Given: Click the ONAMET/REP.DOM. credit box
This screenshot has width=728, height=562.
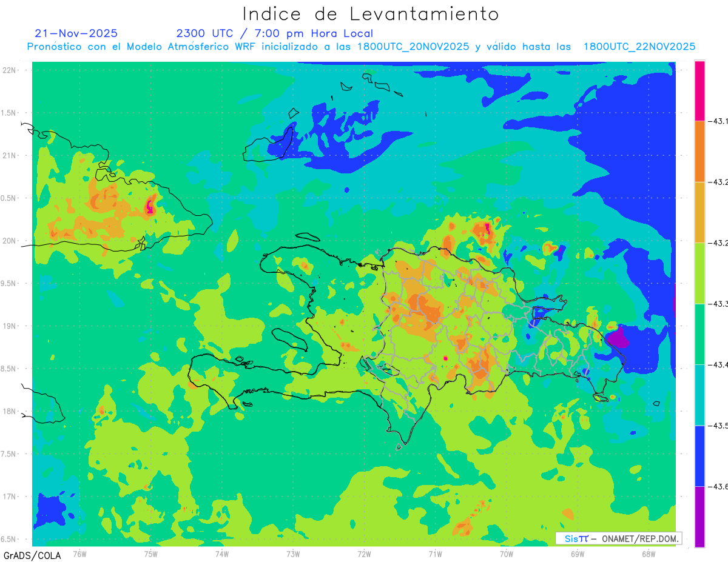Looking at the screenshot, I should click(x=619, y=538).
